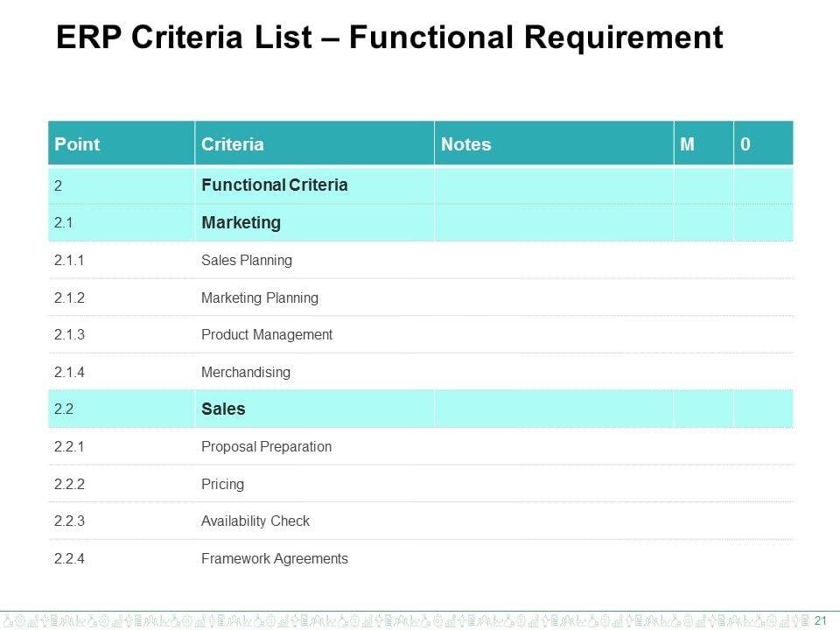Click the 'M' column header
Image resolution: width=840 pixels, height=630 pixels.
[687, 144]
